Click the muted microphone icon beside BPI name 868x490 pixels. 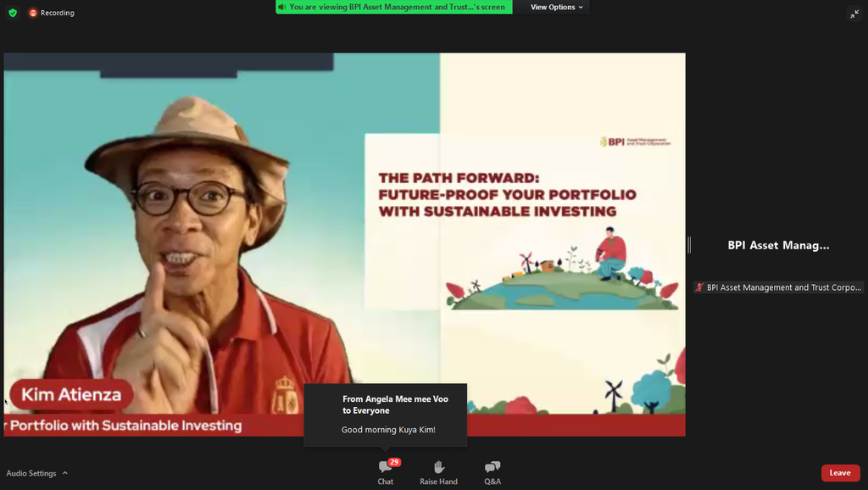[700, 287]
